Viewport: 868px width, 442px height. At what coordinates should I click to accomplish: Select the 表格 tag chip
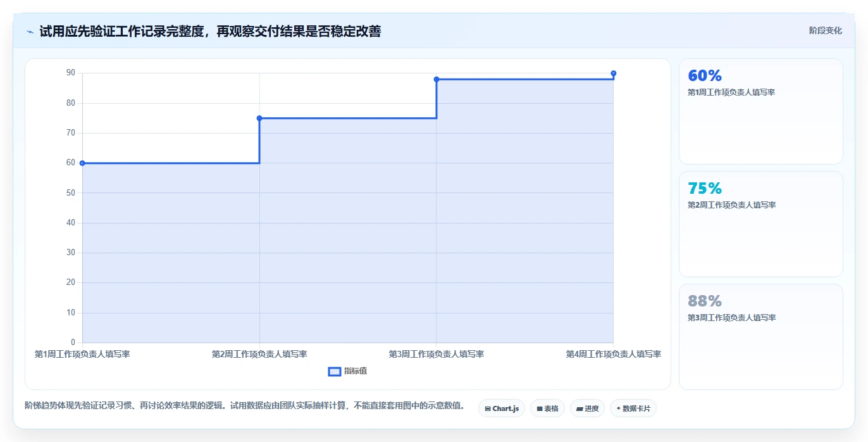coord(547,408)
